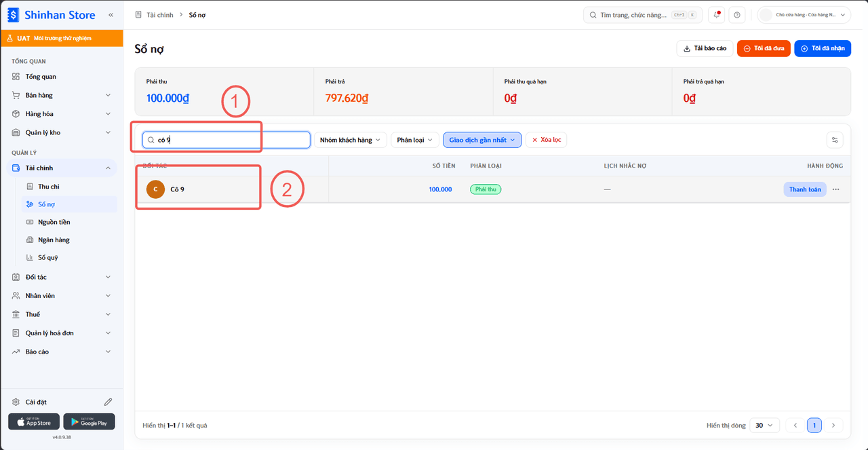Open the rows-per-page dropdown showing 30
This screenshot has width=868, height=450.
764,426
